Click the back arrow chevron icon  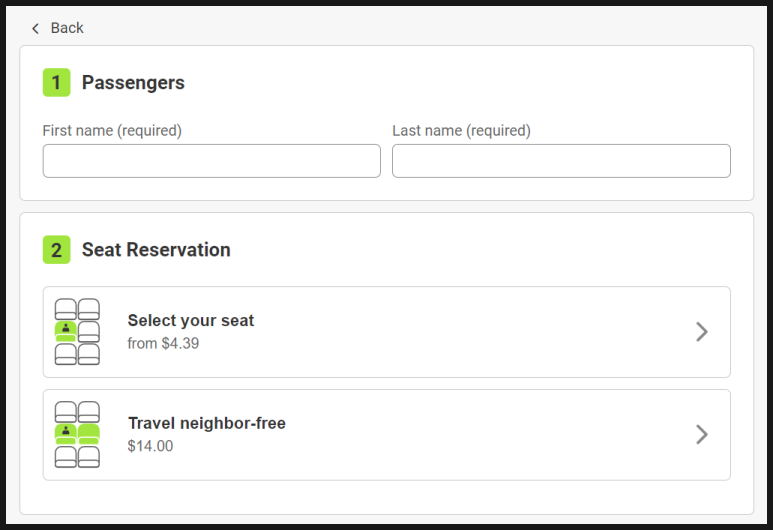pyautogui.click(x=36, y=28)
